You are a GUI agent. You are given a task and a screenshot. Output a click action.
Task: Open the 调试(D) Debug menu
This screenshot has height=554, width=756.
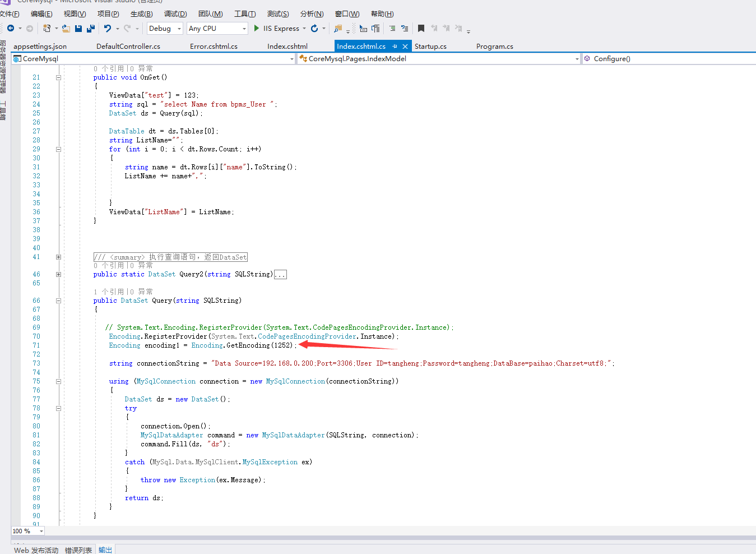(175, 13)
